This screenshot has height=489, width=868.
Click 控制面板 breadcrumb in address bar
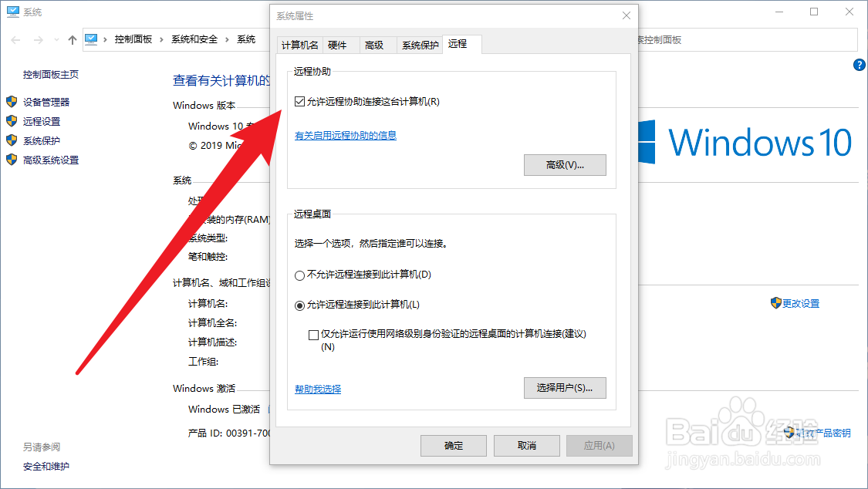[133, 39]
